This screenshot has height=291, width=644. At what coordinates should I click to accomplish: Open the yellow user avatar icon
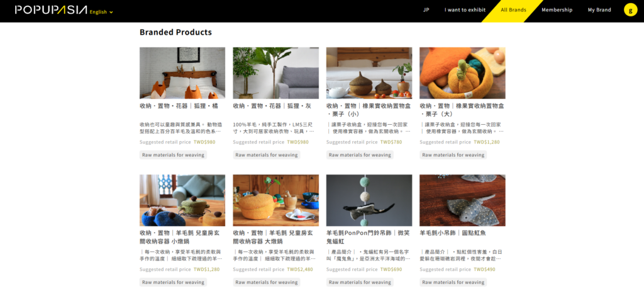pos(630,10)
